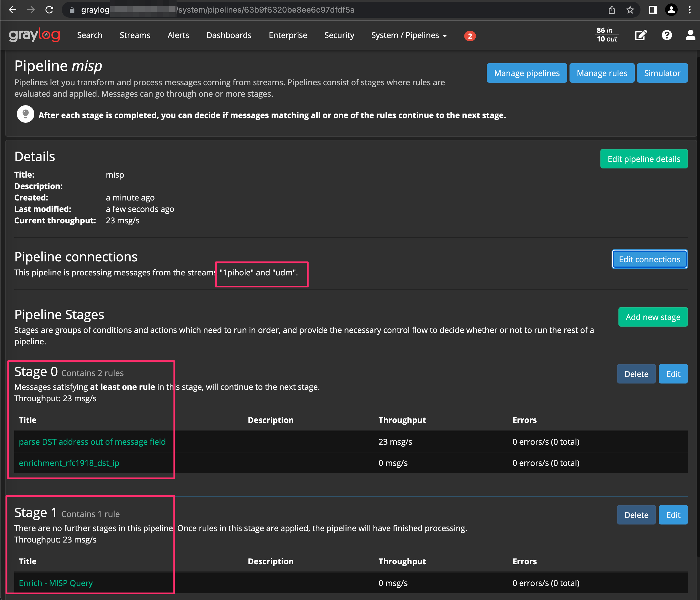Open the user profile icon
700x600 pixels.
(x=690, y=35)
